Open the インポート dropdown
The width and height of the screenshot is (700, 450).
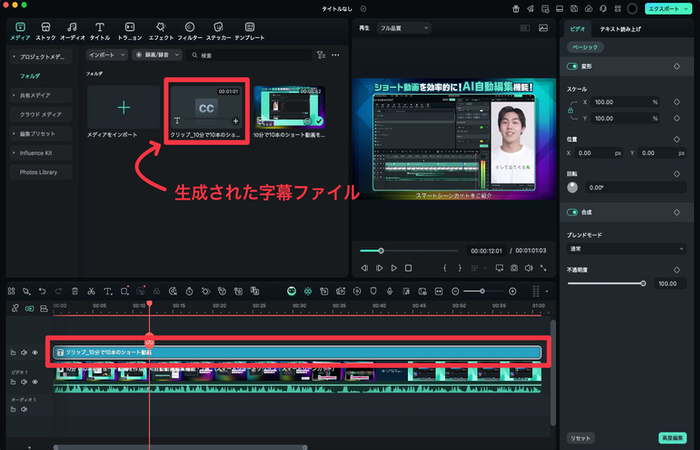(106, 55)
